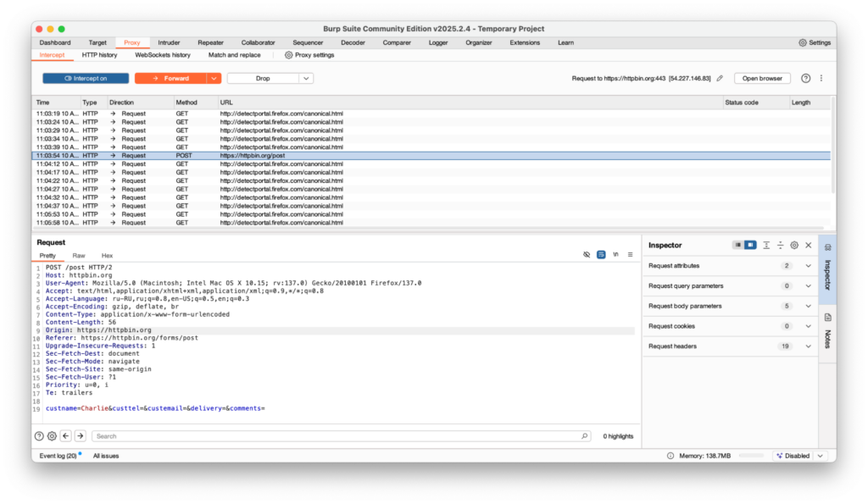The height and width of the screenshot is (504, 868).
Task: Switch to the Repeater tab
Action: 210,42
